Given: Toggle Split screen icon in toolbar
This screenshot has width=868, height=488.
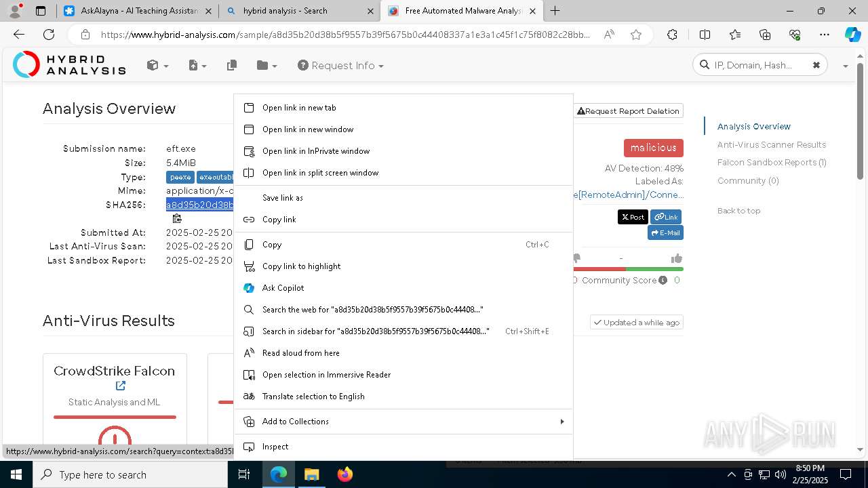Looking at the screenshot, I should tap(705, 35).
